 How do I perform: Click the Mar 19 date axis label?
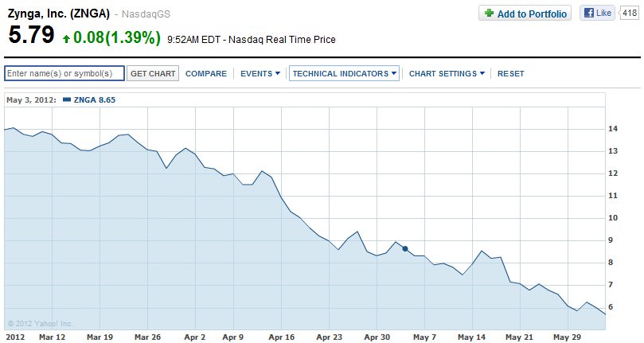click(100, 337)
